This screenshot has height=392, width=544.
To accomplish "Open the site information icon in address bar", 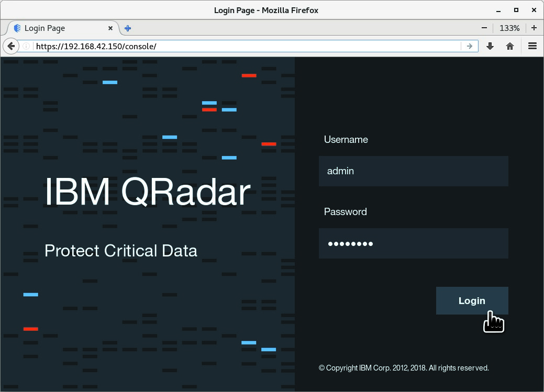I will point(26,46).
